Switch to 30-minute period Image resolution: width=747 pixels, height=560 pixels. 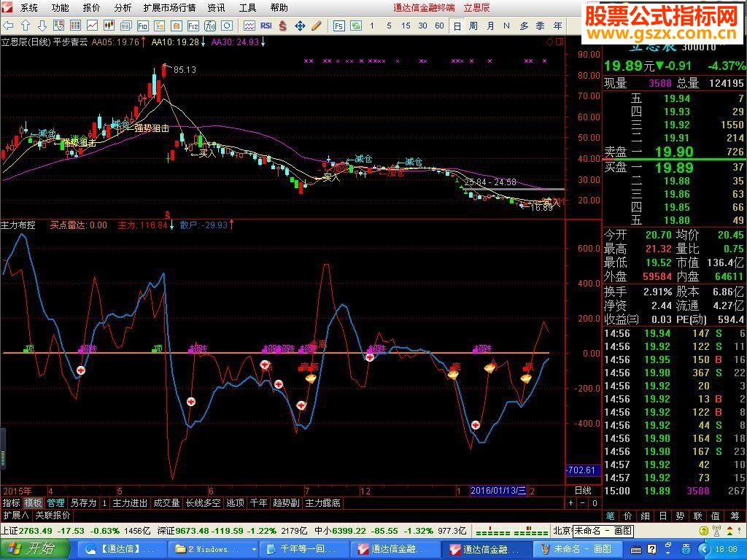tap(422, 26)
